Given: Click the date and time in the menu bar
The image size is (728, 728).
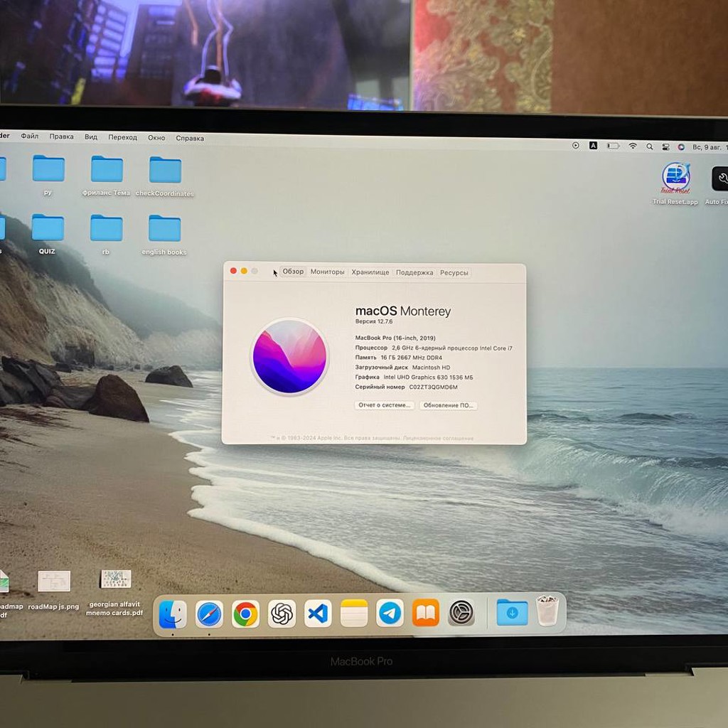Looking at the screenshot, I should pyautogui.click(x=710, y=147).
